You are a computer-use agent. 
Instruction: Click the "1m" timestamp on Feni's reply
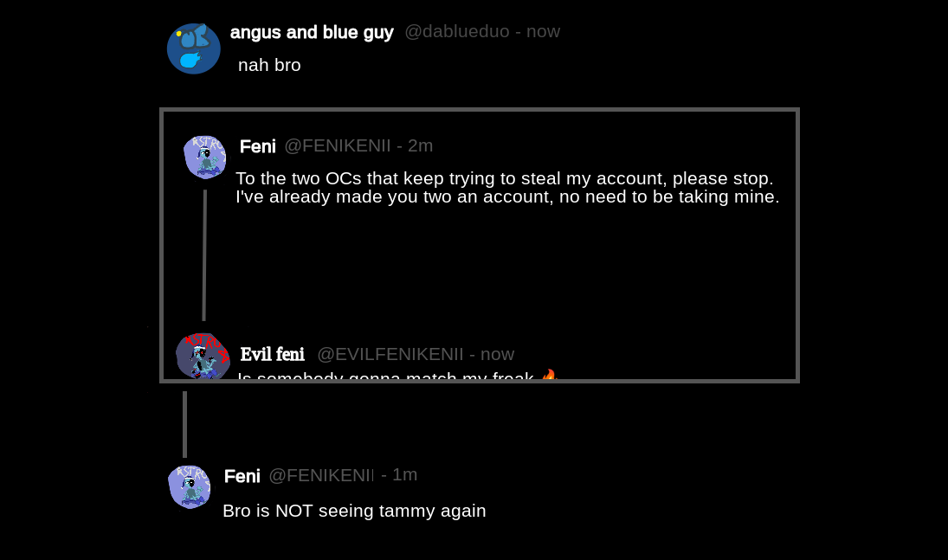click(404, 474)
